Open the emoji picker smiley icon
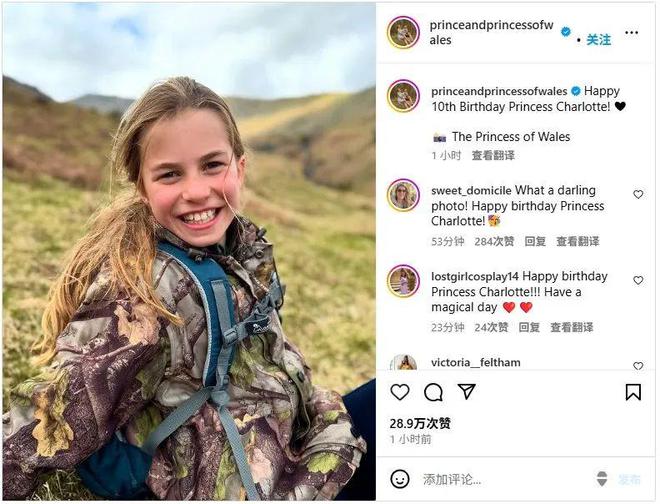660x504 pixels. 399,479
